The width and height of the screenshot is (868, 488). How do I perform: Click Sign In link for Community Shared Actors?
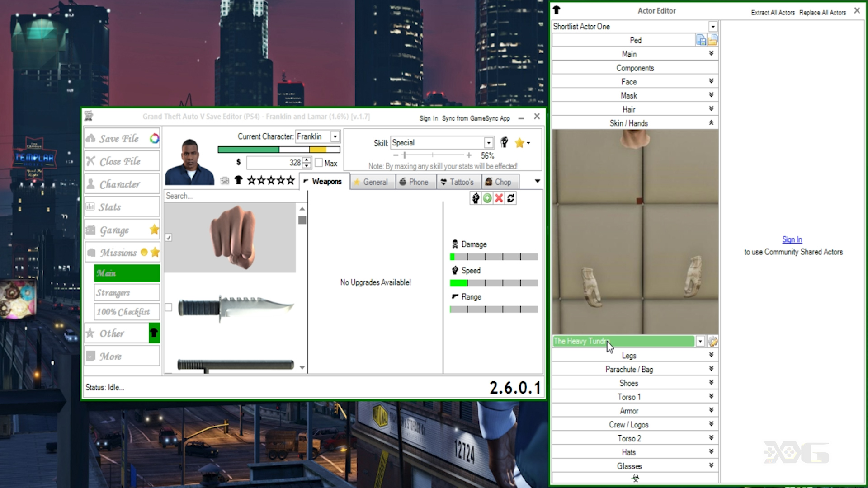pos(792,239)
